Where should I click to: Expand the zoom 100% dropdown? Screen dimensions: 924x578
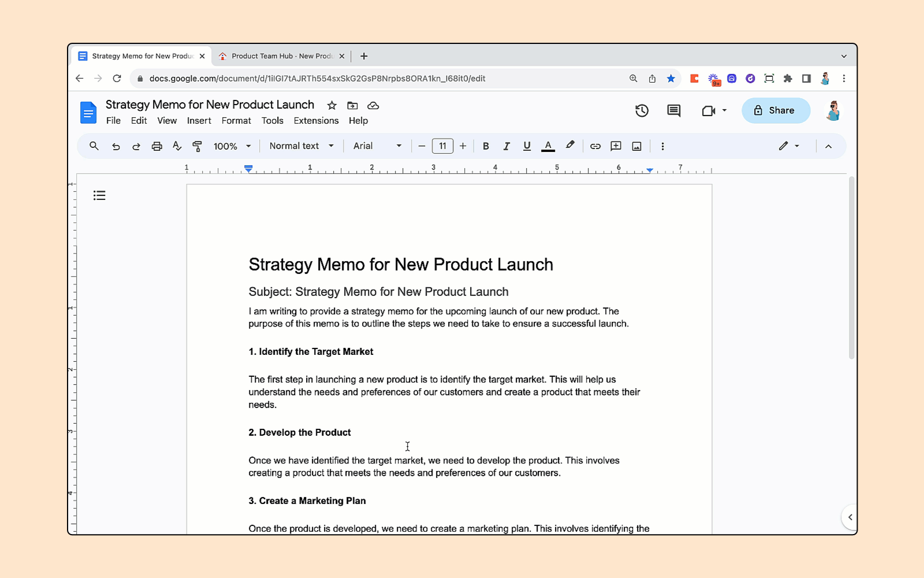click(x=232, y=146)
